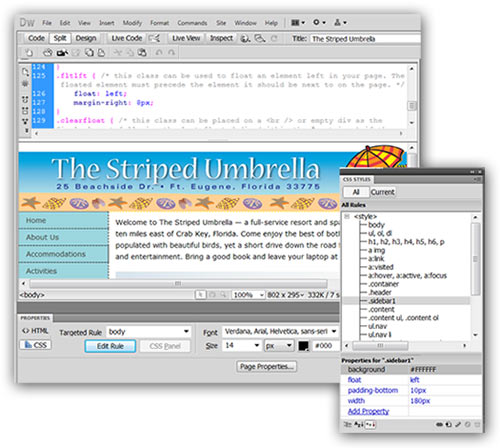
Task: Select the All tab in CSS Styles
Action: 356,192
